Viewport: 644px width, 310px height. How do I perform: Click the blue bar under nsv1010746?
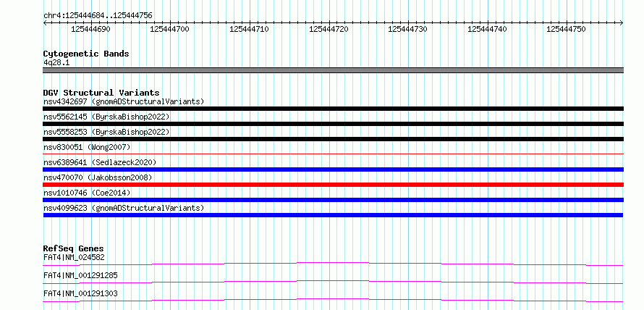[x=333, y=200]
